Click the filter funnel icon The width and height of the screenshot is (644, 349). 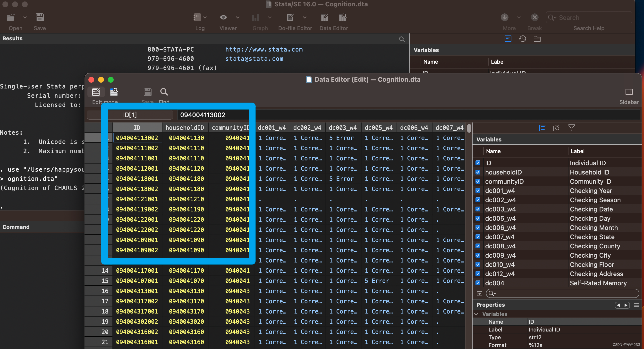point(571,128)
